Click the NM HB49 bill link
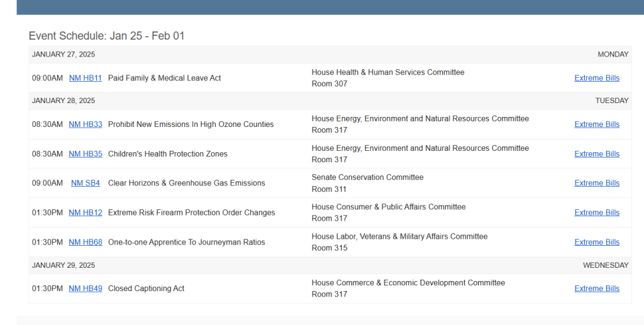 point(85,289)
